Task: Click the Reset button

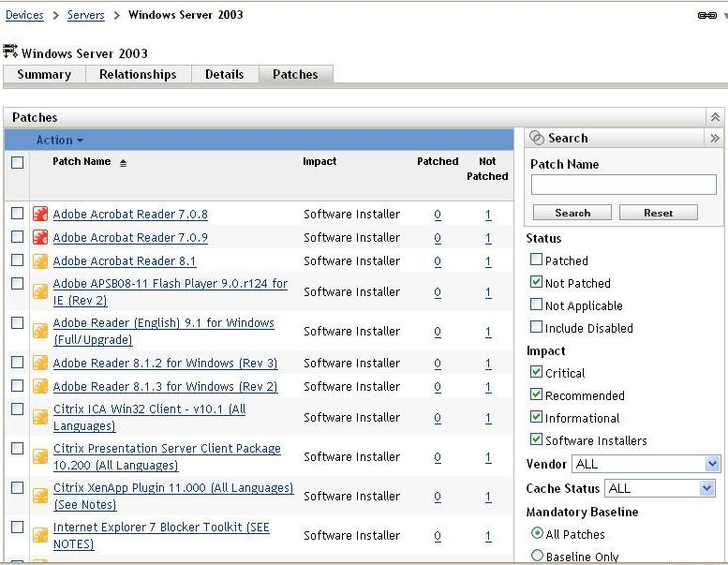Action: pyautogui.click(x=659, y=213)
